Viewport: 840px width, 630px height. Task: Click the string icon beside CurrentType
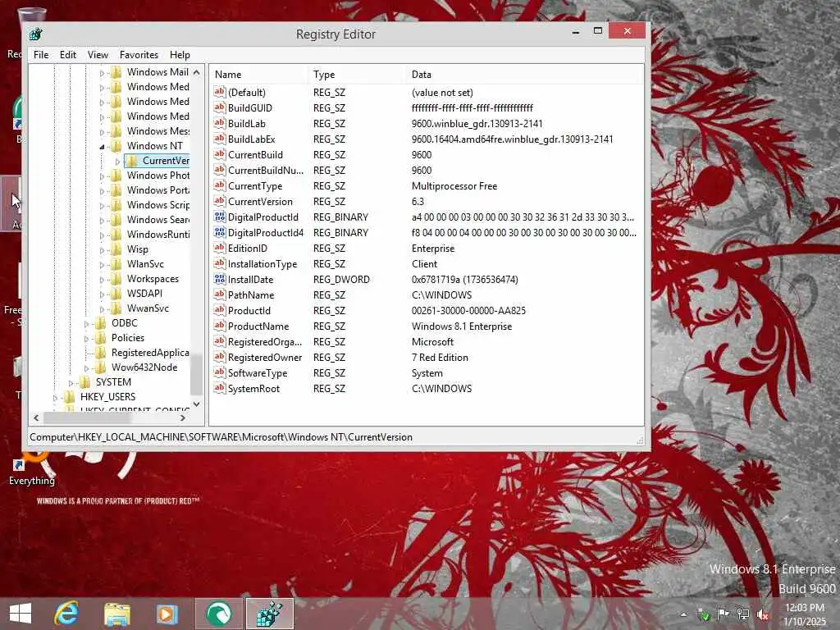coord(220,185)
